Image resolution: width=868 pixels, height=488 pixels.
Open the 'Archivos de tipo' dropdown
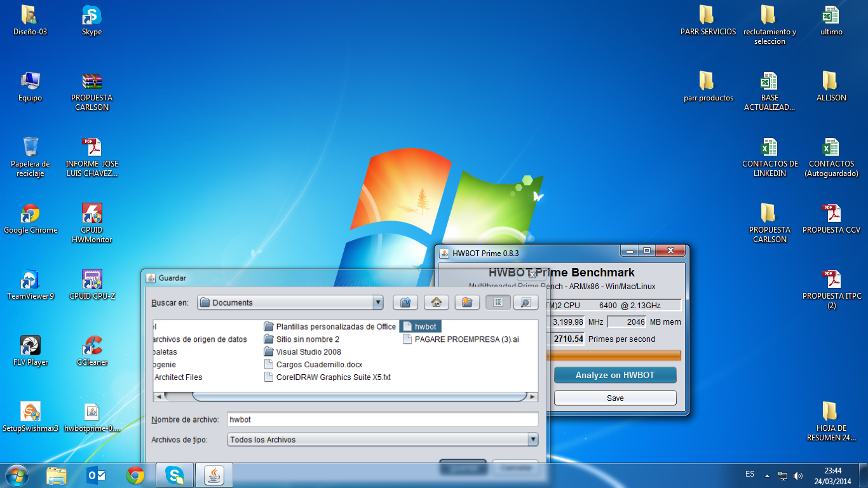point(383,439)
